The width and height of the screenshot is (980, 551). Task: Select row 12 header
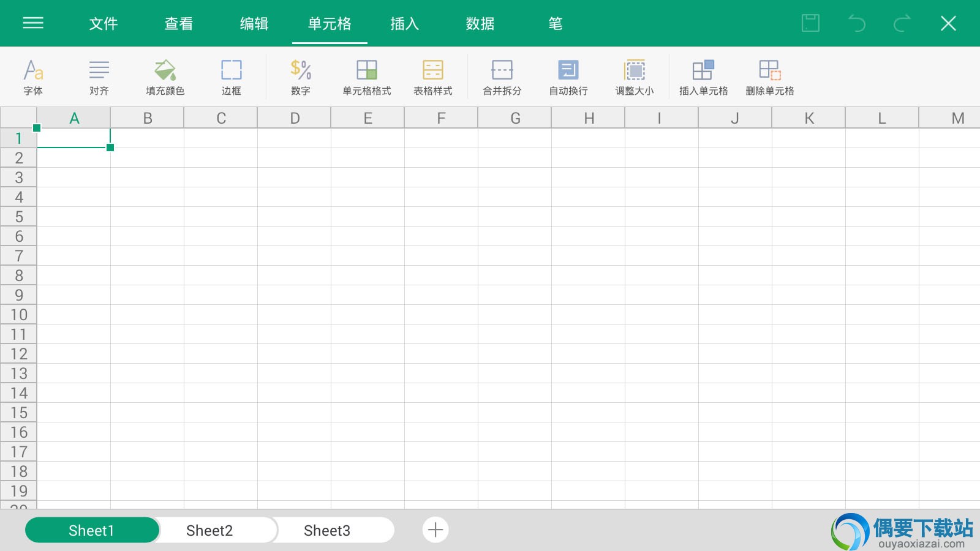click(x=18, y=354)
